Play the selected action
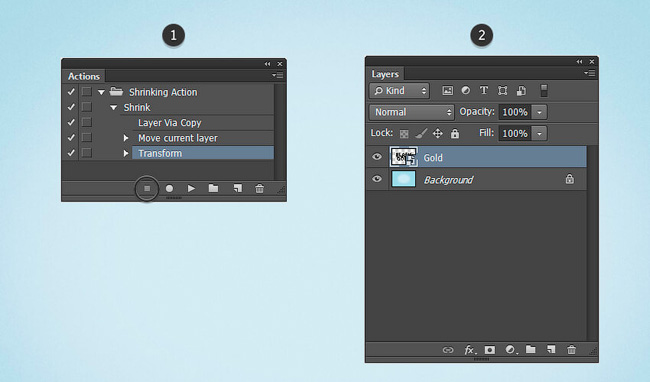The image size is (650, 382). point(191,189)
